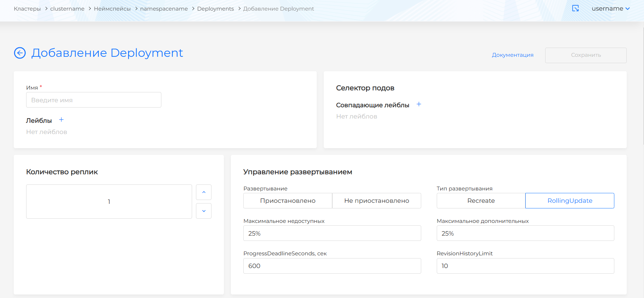The height and width of the screenshot is (298, 644).
Task: Go to Кластеры breadcrumb
Action: click(27, 9)
